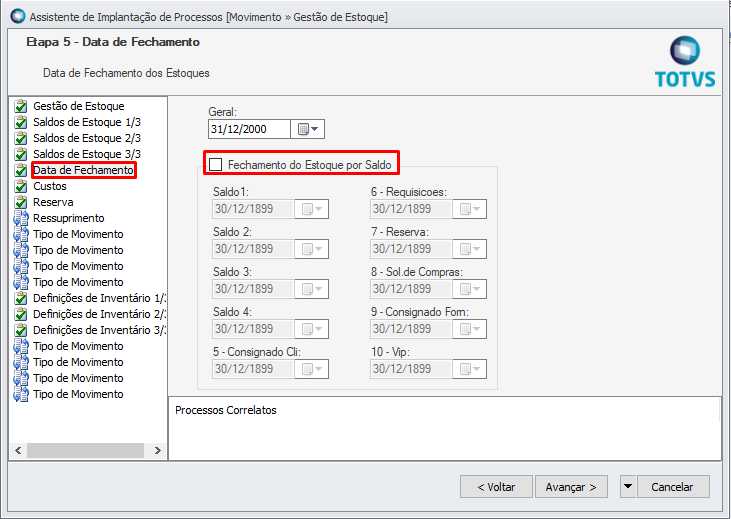The height and width of the screenshot is (519, 731).
Task: Open the dropdown arrow beside Cancelar
Action: click(628, 487)
